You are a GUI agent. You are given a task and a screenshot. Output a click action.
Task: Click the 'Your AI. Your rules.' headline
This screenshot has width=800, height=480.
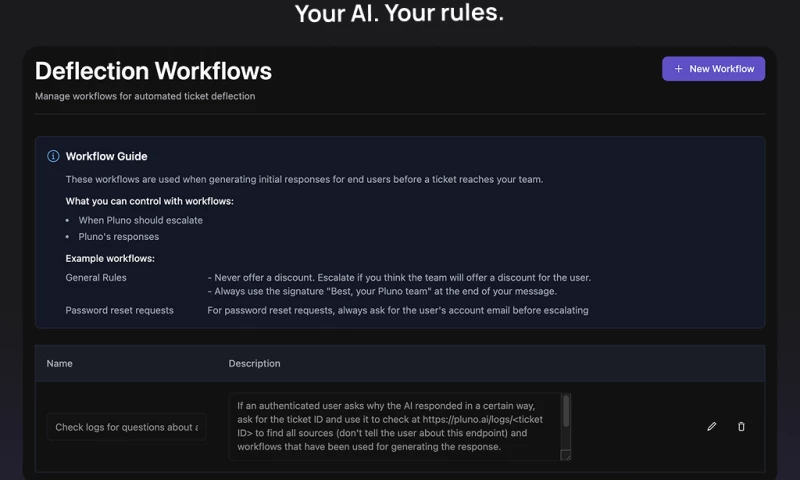click(x=399, y=13)
